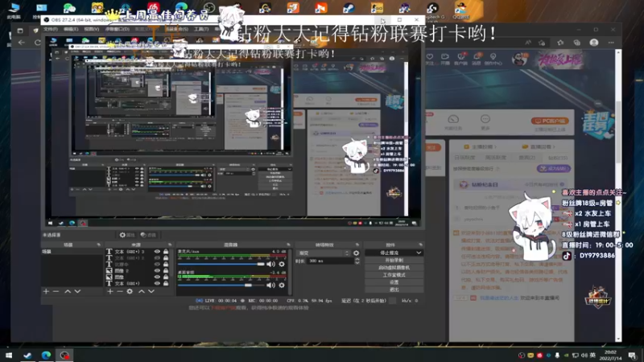Image resolution: width=644 pixels, height=362 pixels.
Task: Move the scene down in the Scenes list
Action: tap(77, 291)
